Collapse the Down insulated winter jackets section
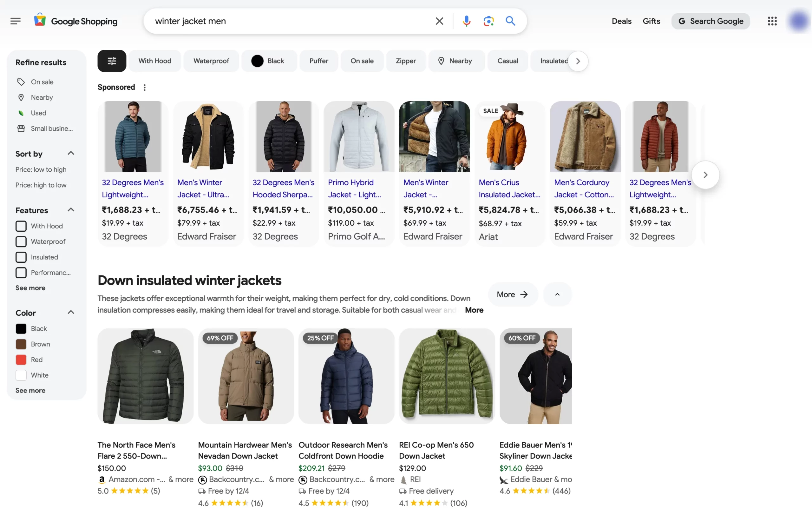Image resolution: width=812 pixels, height=515 pixels. pos(557,294)
